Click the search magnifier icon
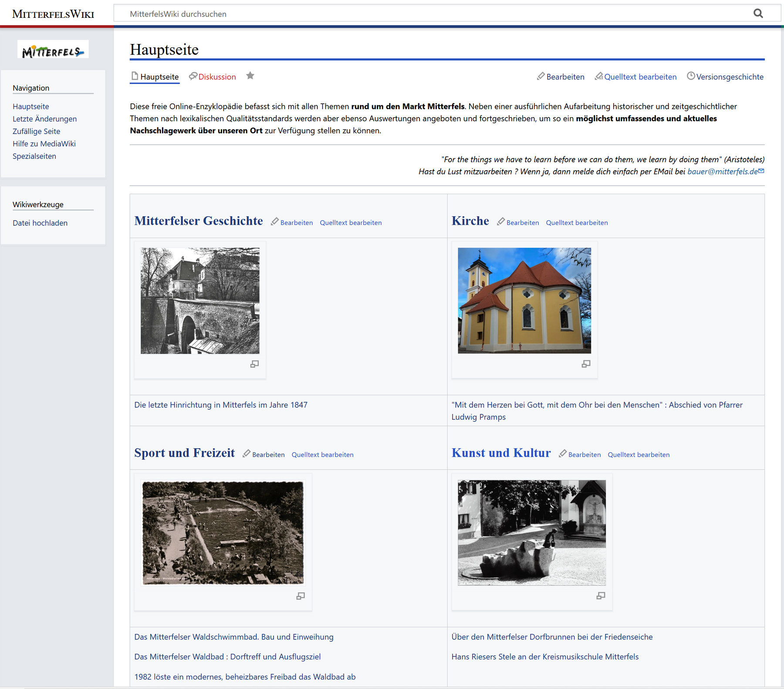The image size is (784, 689). [x=758, y=13]
